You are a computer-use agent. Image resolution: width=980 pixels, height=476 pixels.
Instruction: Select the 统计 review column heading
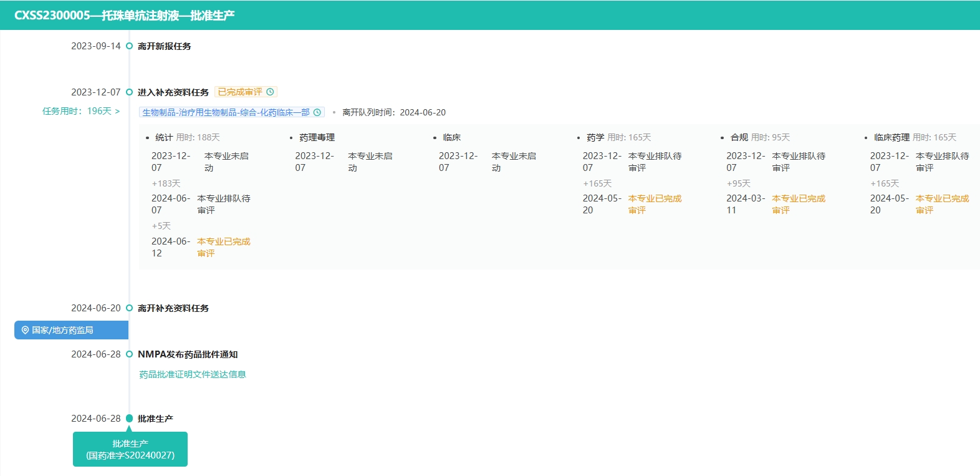(x=164, y=137)
